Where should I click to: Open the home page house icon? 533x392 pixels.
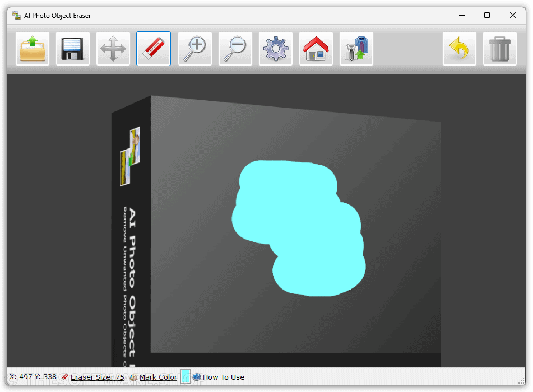tap(316, 49)
